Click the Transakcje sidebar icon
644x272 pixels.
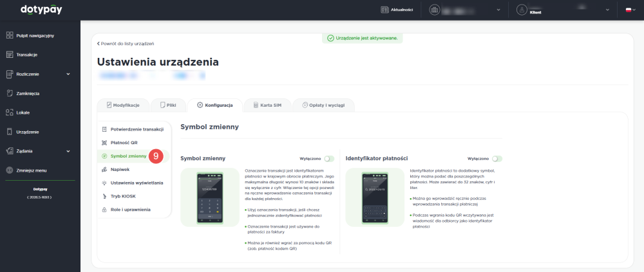click(x=10, y=55)
